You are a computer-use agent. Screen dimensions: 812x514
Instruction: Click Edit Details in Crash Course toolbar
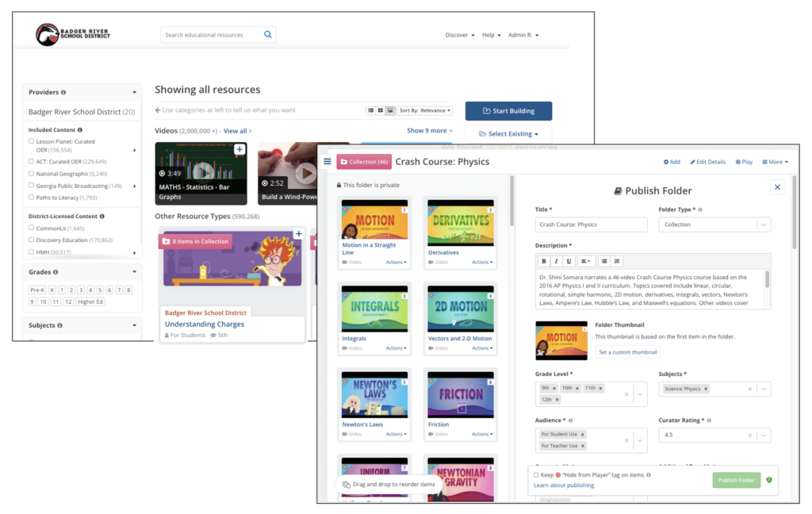[x=708, y=162]
